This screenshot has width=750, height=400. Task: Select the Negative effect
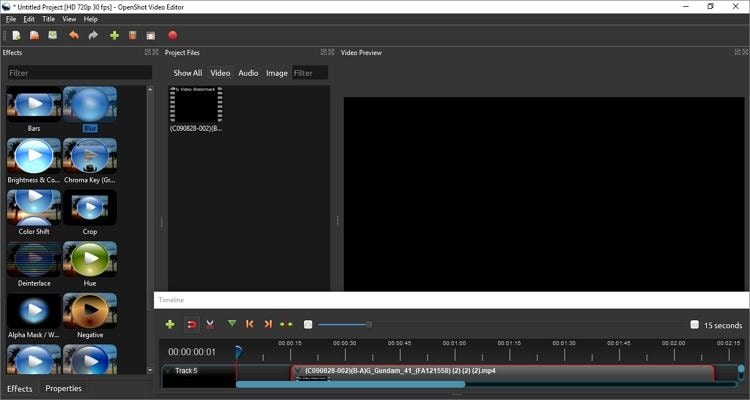90,316
